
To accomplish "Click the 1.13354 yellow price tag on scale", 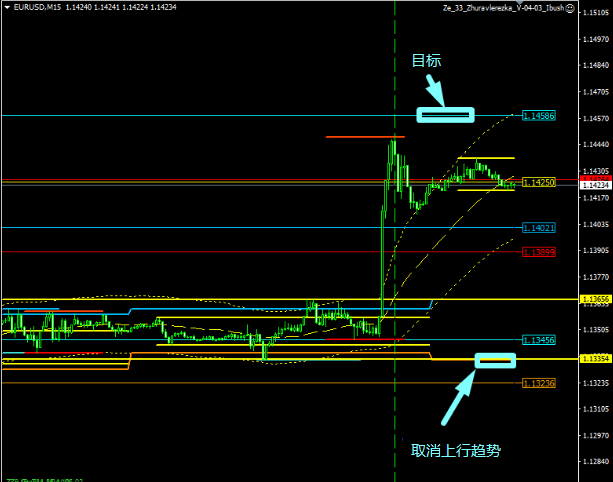I will [x=595, y=358].
